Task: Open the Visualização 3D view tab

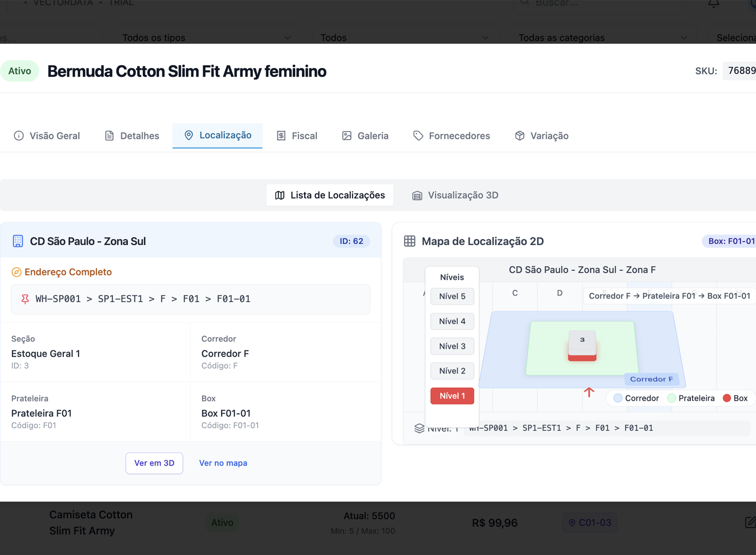Action: [455, 195]
